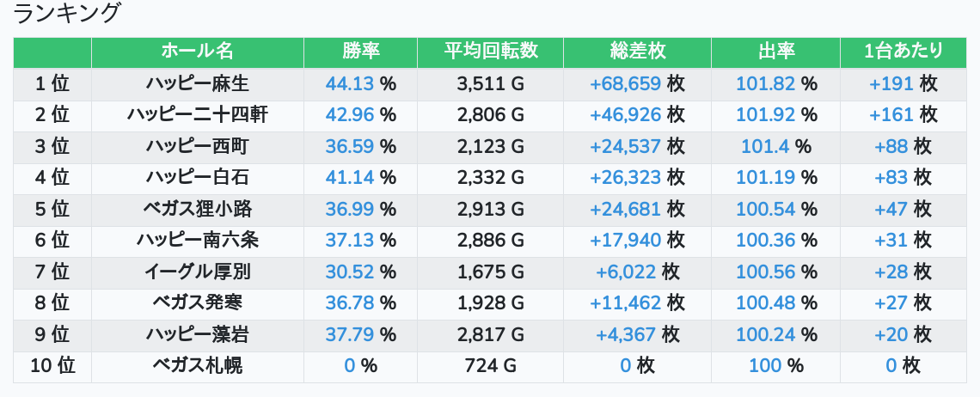Click the ホール名 column header
Viewport: 980px width, 397px height.
point(197,52)
